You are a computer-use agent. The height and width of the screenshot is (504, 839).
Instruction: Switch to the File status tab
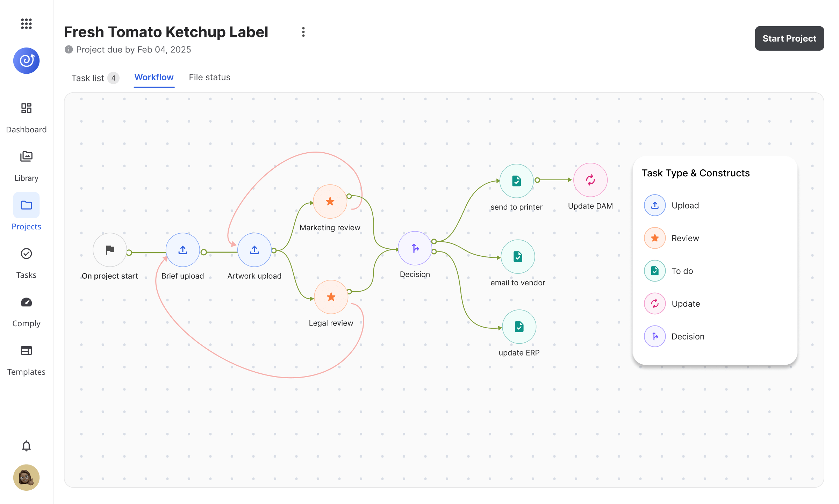click(209, 77)
